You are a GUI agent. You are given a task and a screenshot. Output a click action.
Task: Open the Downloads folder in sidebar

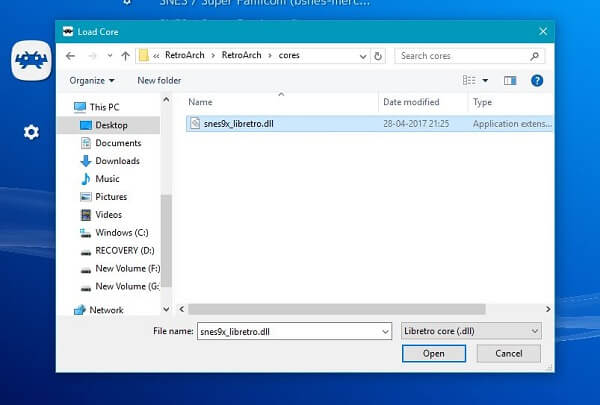tap(117, 161)
